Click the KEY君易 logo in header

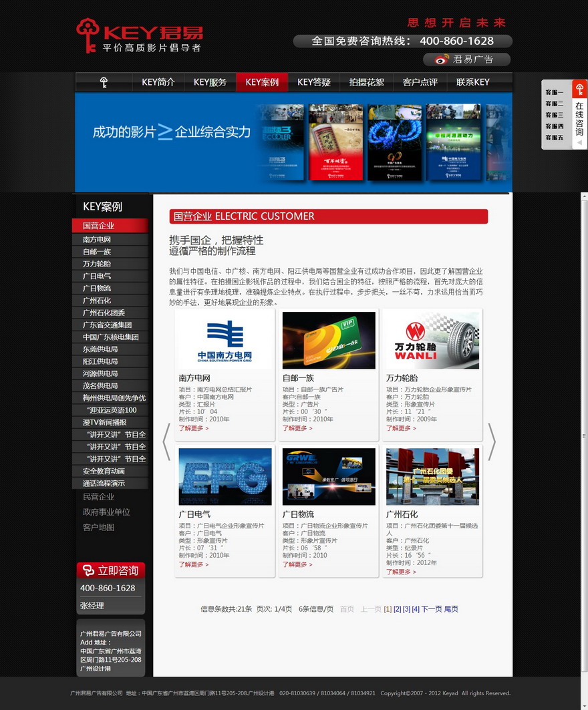click(139, 35)
